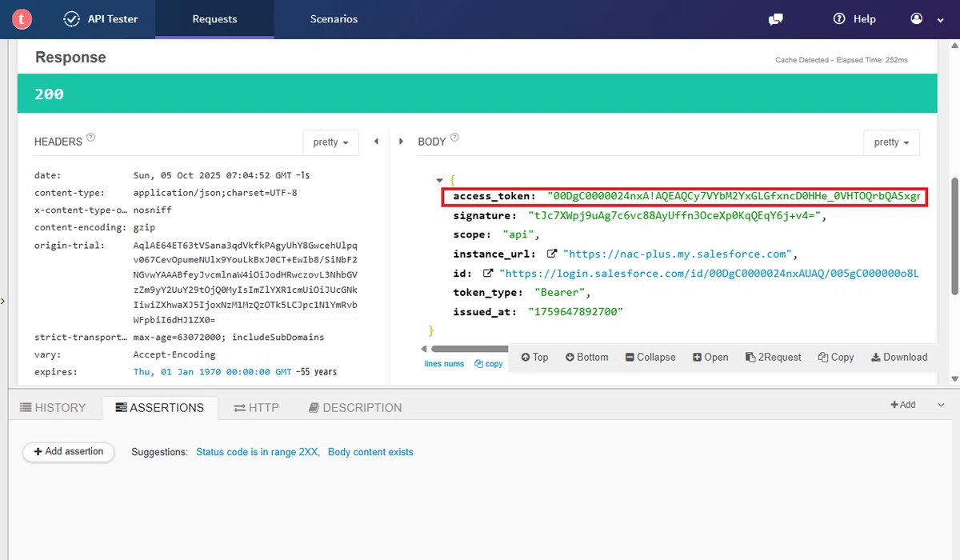Open the Help menu

click(x=854, y=19)
